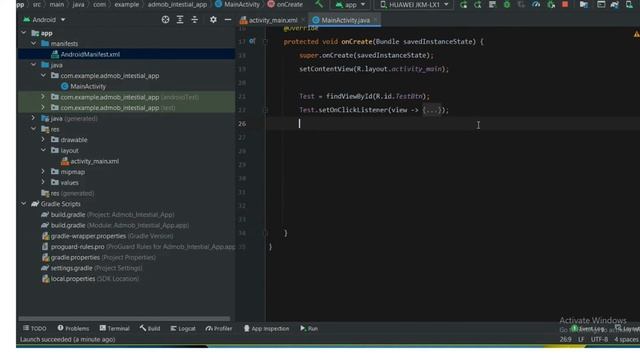Open the Terminal tool window

[x=114, y=328]
